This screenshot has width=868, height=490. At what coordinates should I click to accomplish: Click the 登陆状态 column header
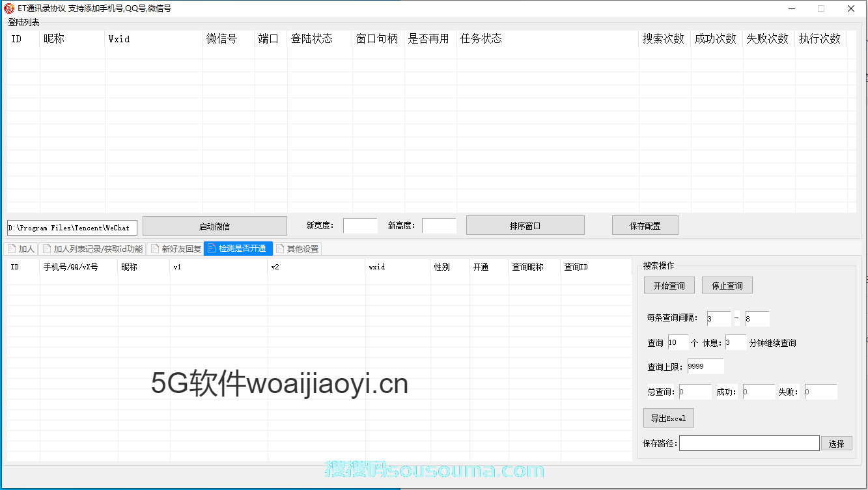click(x=320, y=38)
